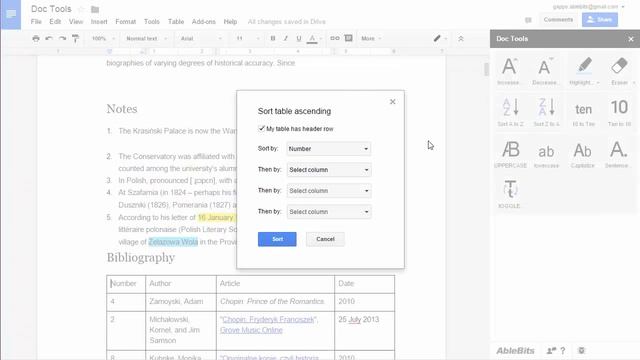Toggle Bold formatting
Screen dimensions: 640x360
click(x=273, y=38)
